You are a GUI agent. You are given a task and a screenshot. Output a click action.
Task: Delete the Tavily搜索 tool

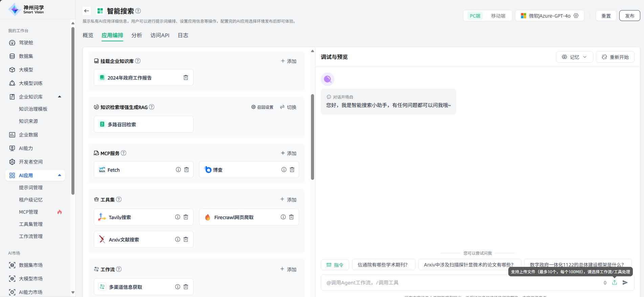click(x=186, y=217)
